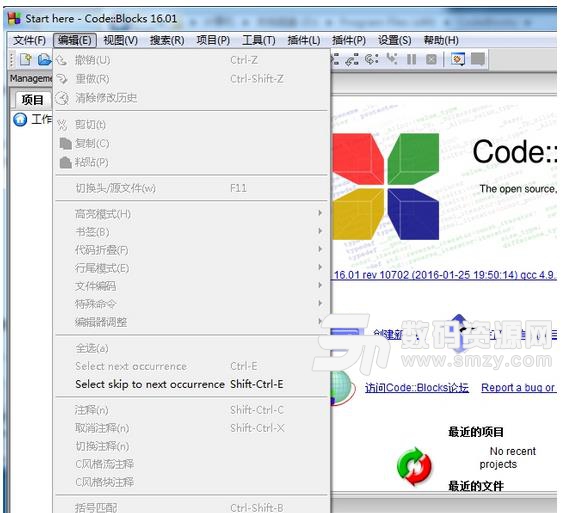Viewport: 563px width, 513px height.
Task: Expand the 代码折叠(F) submenu arrow
Action: pos(320,249)
